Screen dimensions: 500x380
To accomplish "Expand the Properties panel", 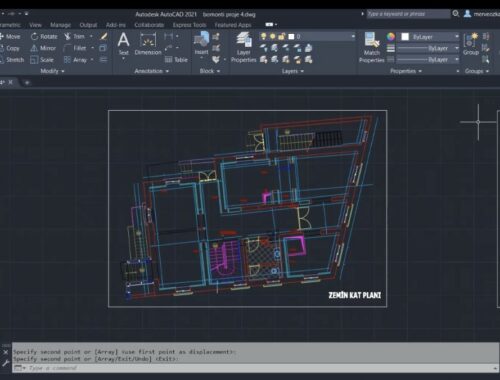I will coord(406,71).
